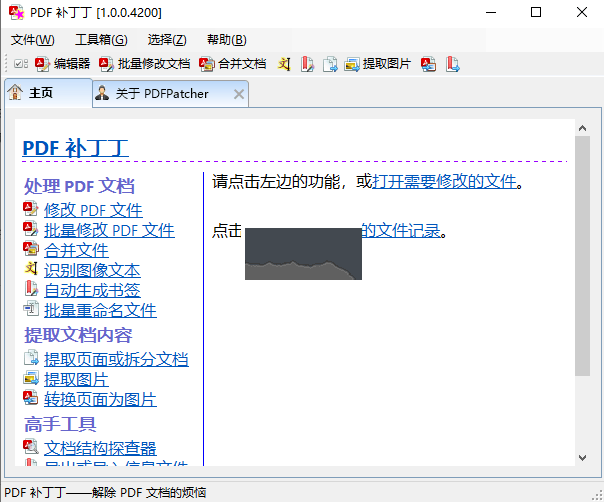Open the 提取图片 toolbar tool
Image resolution: width=604 pixels, height=502 pixels.
point(378,64)
